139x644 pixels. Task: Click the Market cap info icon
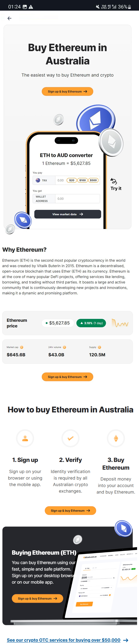click(x=22, y=347)
